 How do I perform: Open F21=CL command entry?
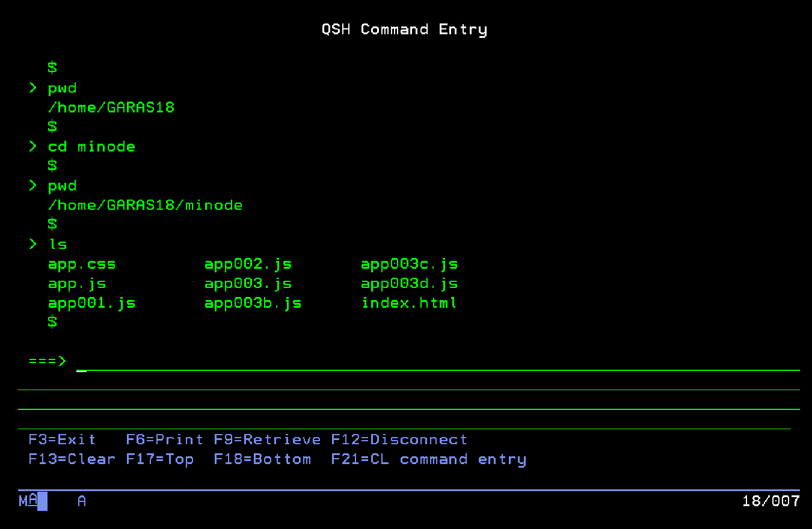click(x=428, y=459)
